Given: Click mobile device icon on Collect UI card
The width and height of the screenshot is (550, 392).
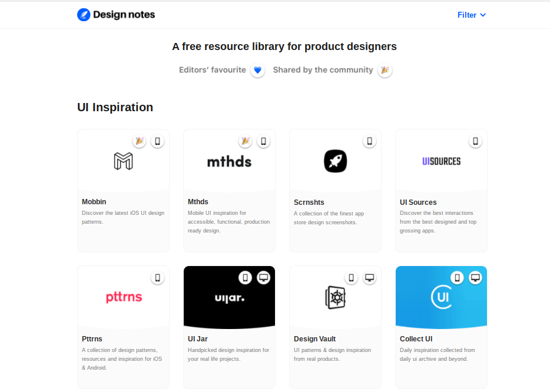Looking at the screenshot, I should coord(457,278).
